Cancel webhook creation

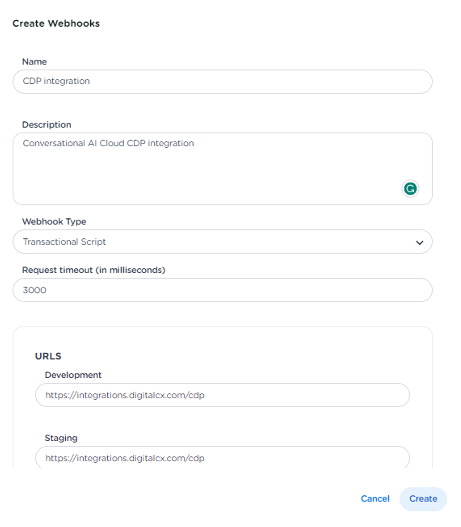click(x=375, y=499)
